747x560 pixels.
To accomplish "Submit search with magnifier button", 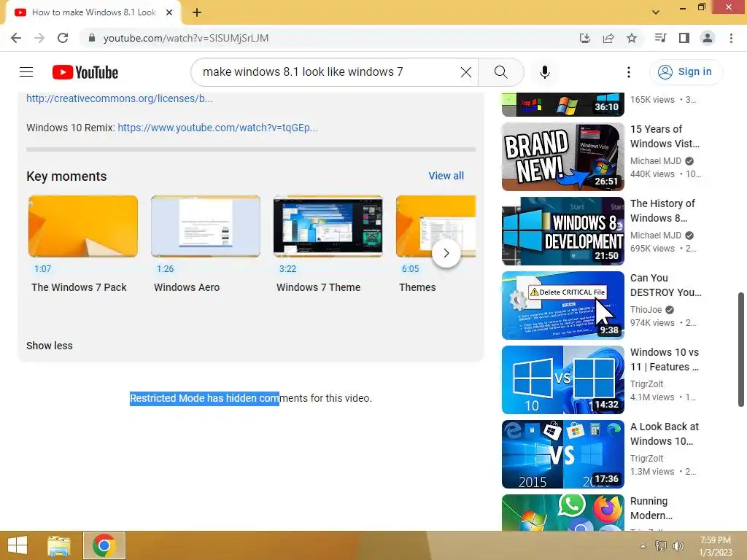I will point(500,72).
